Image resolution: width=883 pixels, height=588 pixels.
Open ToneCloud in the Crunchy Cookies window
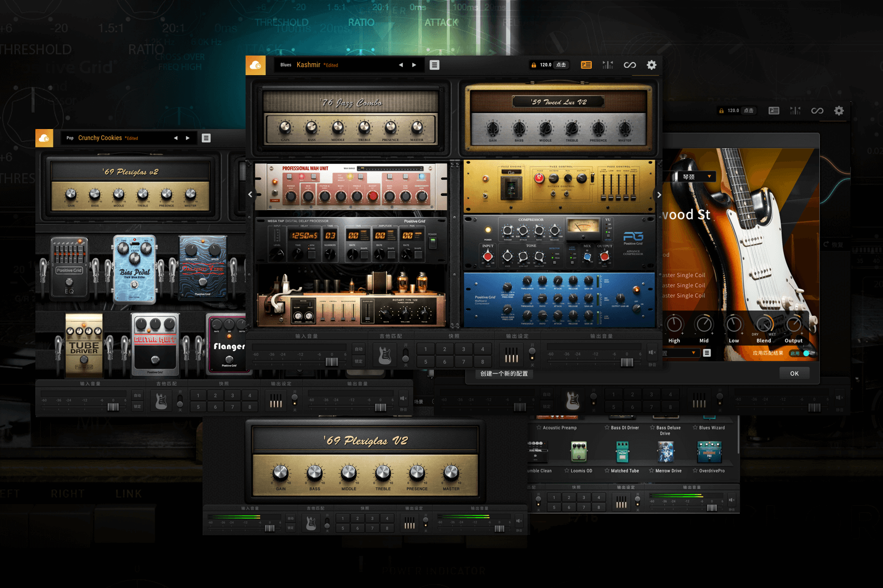tap(45, 138)
